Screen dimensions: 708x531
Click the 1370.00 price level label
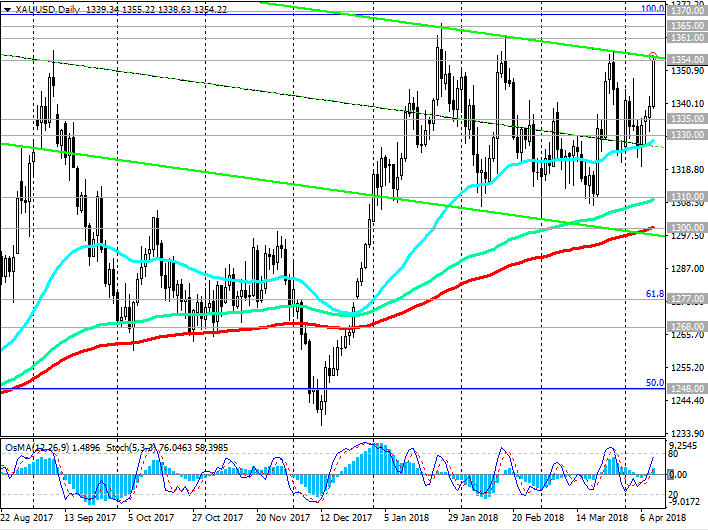pyautogui.click(x=687, y=11)
